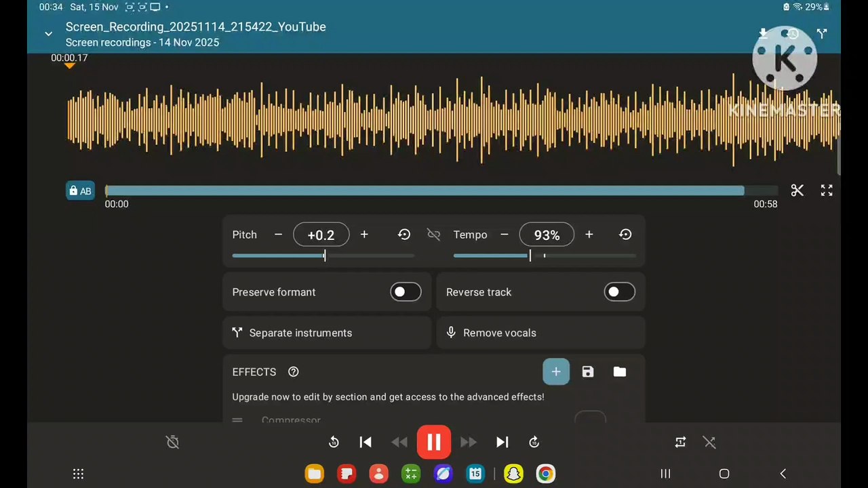The height and width of the screenshot is (488, 868).
Task: Reset pitch to default
Action: coord(404,235)
